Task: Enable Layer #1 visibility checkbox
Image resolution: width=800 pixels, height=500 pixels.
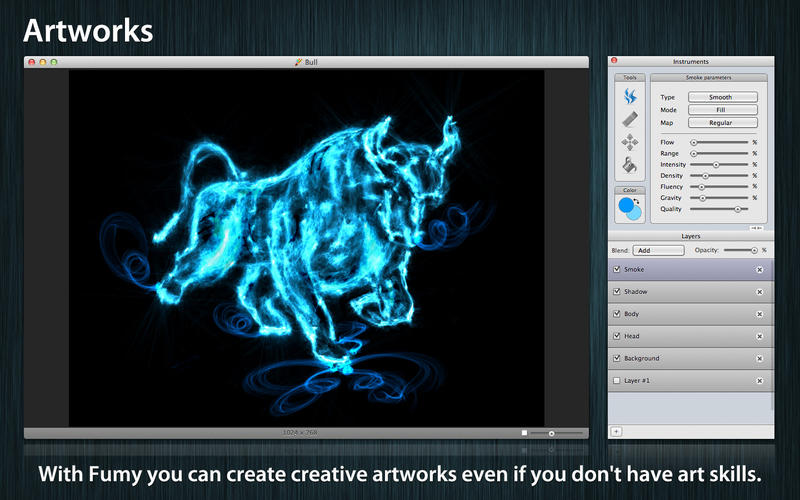Action: 616,381
